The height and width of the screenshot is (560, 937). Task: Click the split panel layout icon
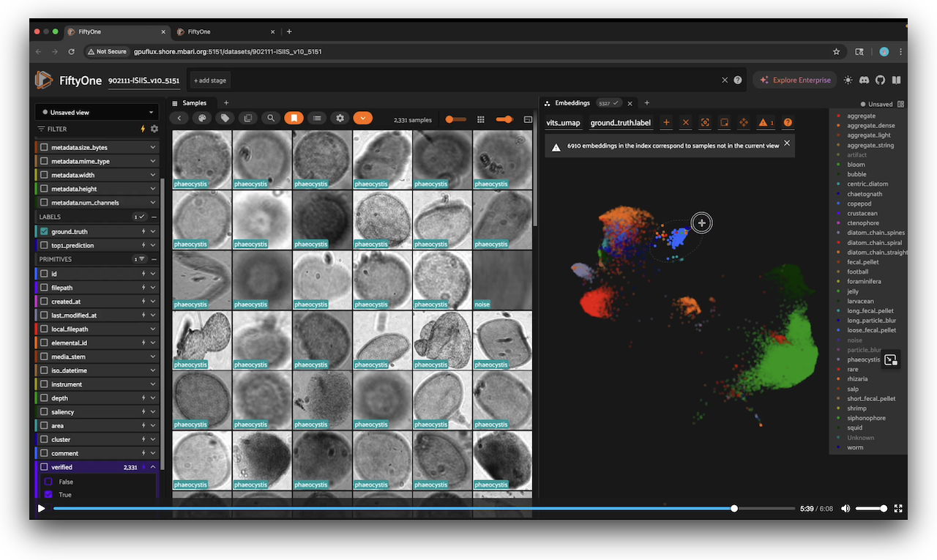tap(900, 104)
